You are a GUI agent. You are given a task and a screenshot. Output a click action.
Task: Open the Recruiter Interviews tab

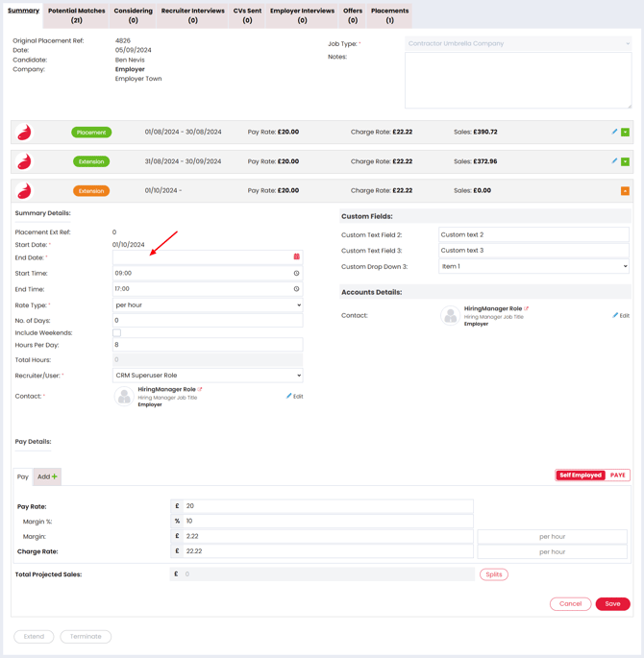(192, 15)
